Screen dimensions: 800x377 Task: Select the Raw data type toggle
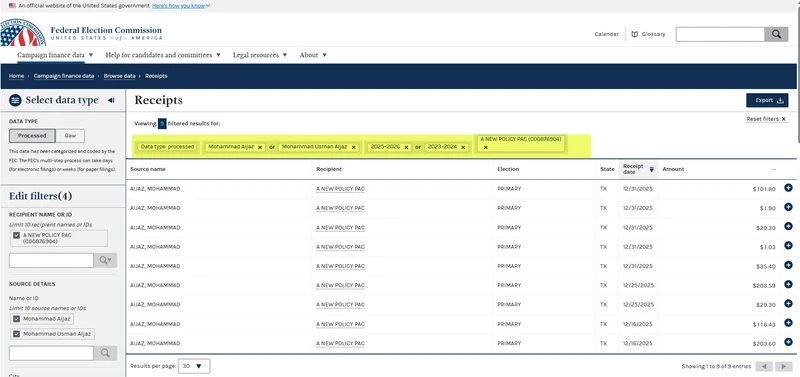pos(70,136)
